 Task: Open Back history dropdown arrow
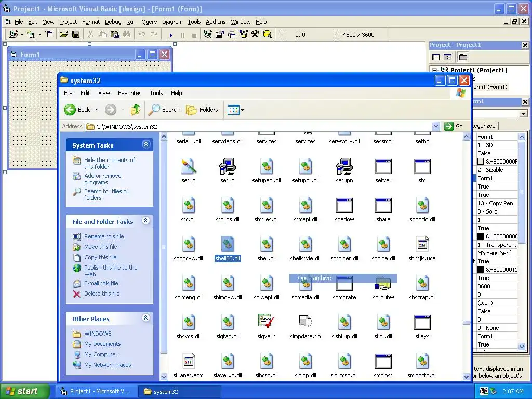click(96, 110)
